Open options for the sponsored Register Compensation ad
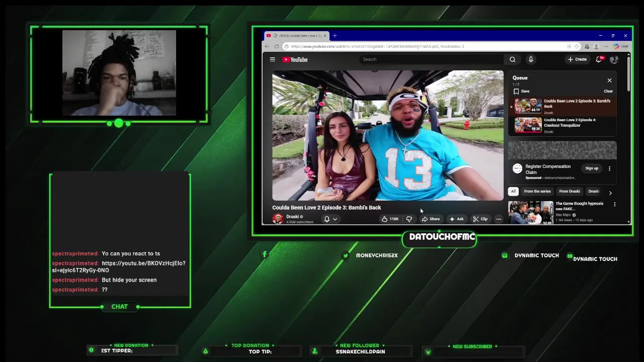Viewport: 644px width, 362px height. click(x=609, y=168)
